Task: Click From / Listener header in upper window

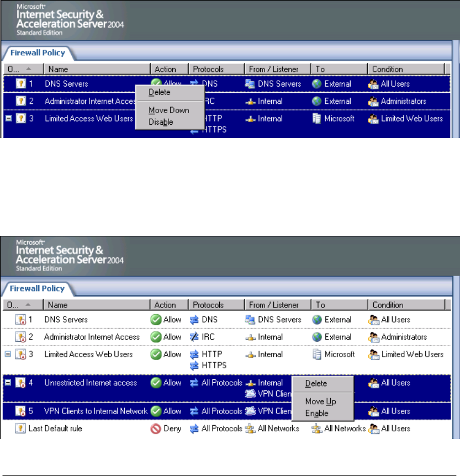Action: [278, 69]
